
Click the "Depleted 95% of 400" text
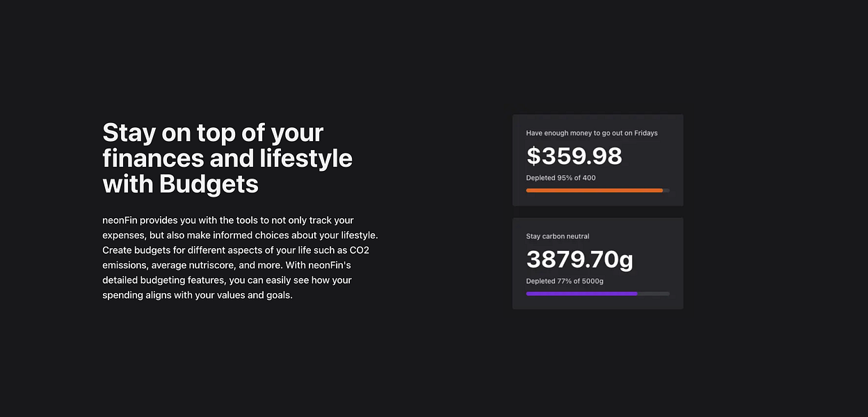point(561,178)
